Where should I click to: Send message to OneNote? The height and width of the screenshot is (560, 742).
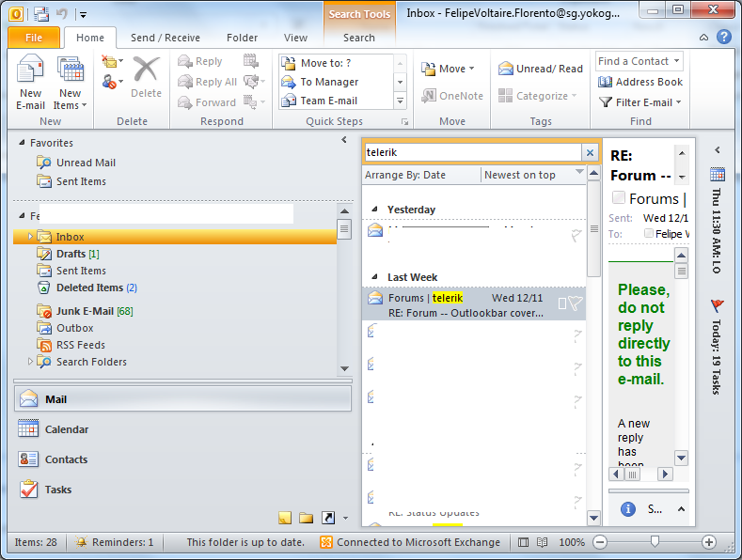click(x=452, y=96)
